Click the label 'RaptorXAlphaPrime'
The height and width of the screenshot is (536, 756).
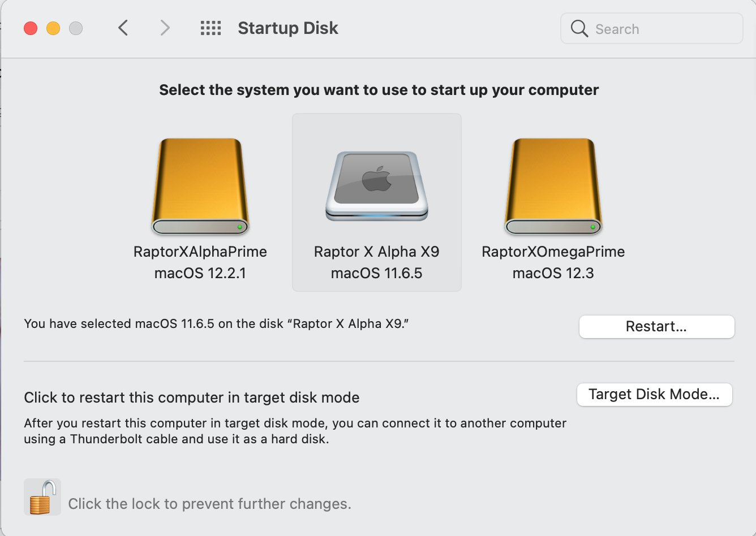click(x=200, y=252)
